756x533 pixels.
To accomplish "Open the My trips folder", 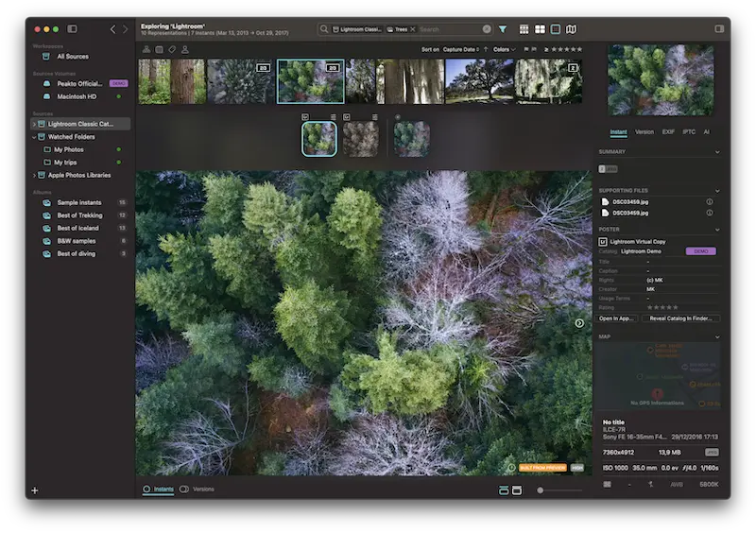I will point(65,163).
